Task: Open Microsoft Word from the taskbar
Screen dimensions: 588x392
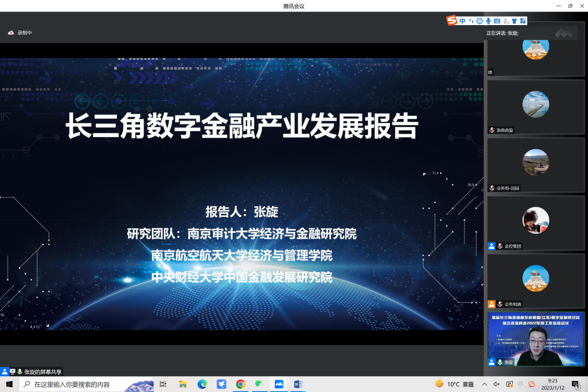Action: click(298, 384)
